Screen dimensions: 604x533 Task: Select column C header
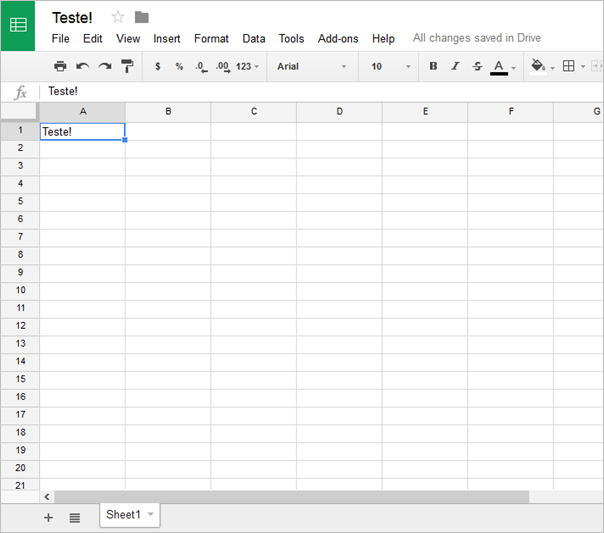[x=253, y=112]
